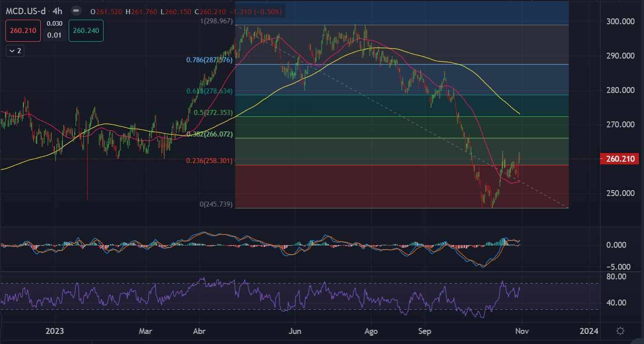Select the 0.5 (272.353) Fibonacci level label
Viewport: 644px width, 344px height.
pos(213,113)
